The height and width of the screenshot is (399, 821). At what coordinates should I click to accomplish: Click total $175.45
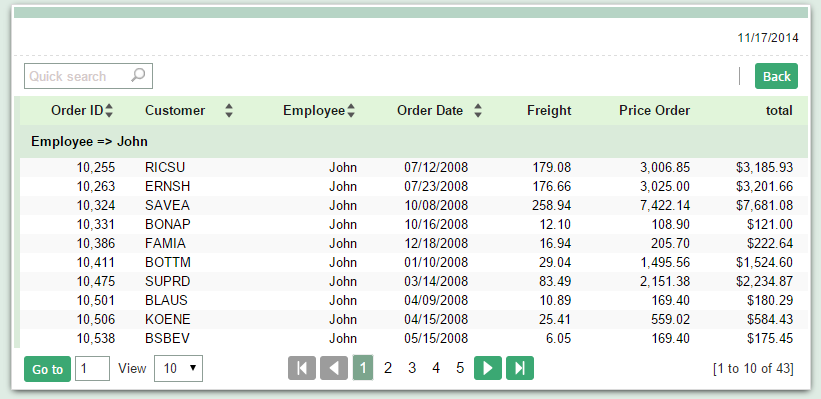[770, 338]
